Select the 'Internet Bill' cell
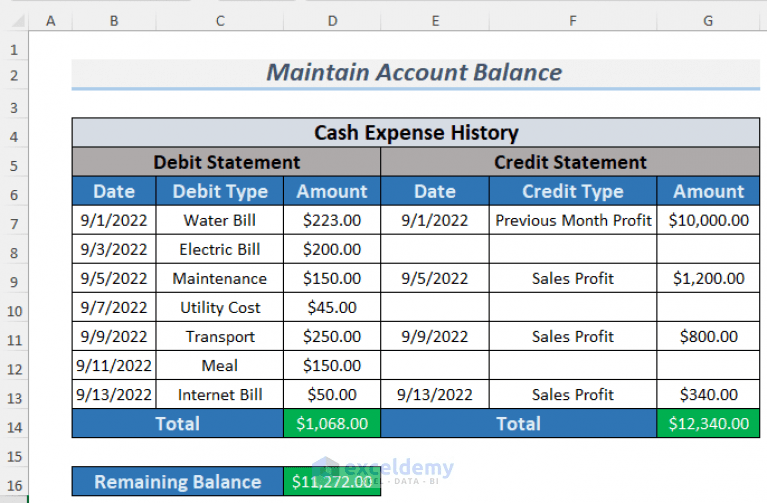The height and width of the screenshot is (503, 767). 220,394
